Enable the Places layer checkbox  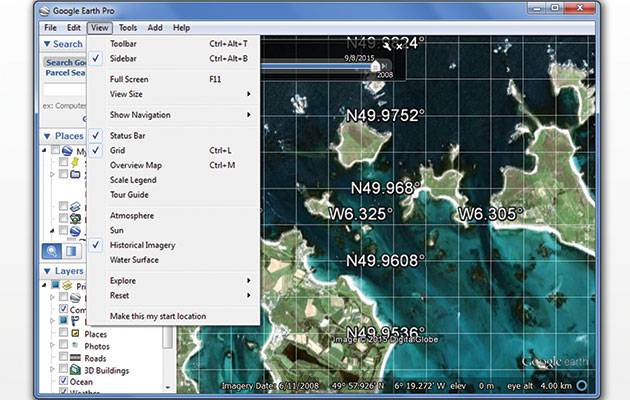coord(63,333)
